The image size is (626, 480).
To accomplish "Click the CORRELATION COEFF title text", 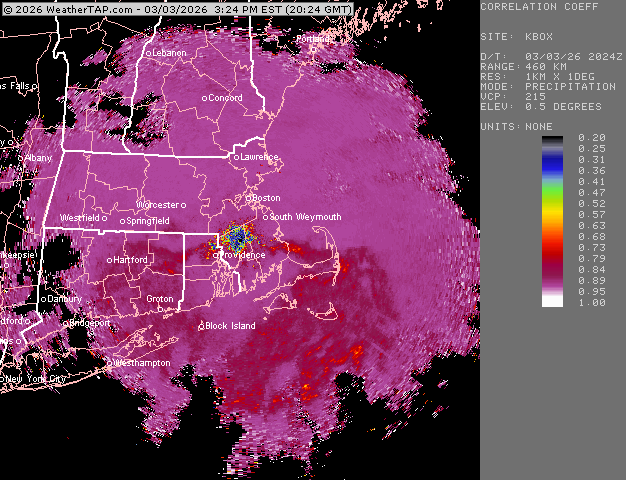I will [x=532, y=7].
